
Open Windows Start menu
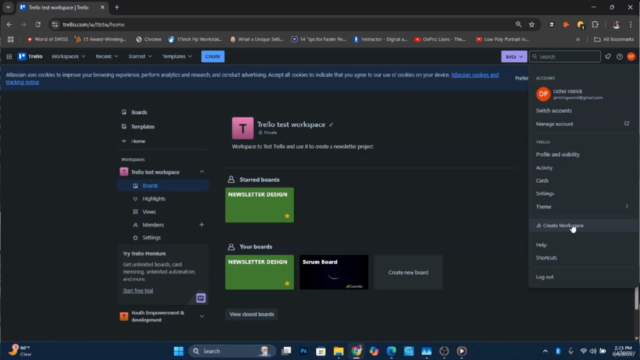click(x=178, y=351)
